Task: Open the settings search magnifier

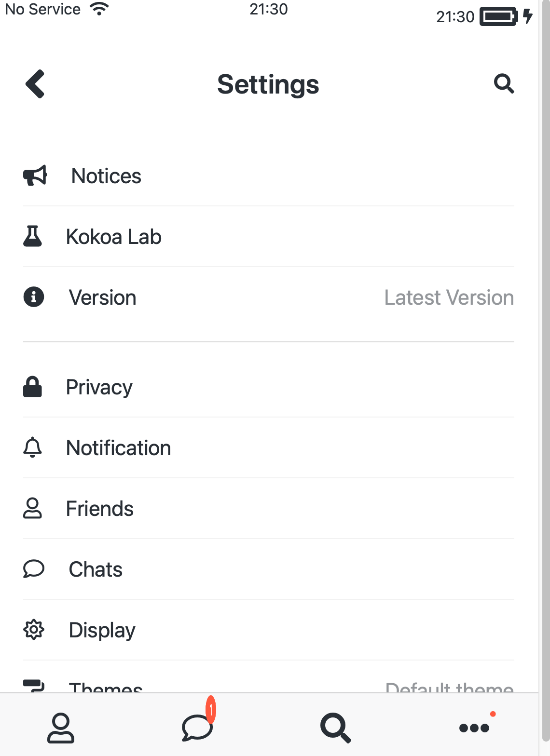Action: [503, 84]
